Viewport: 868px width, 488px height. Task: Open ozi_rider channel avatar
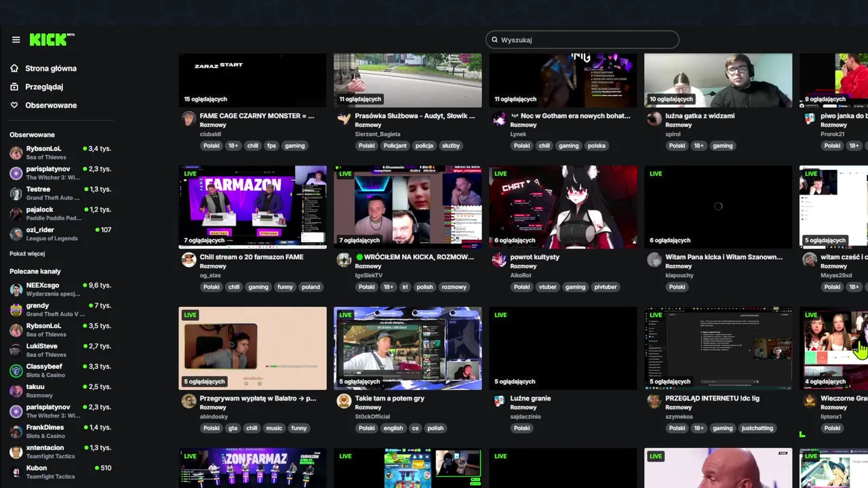16,234
